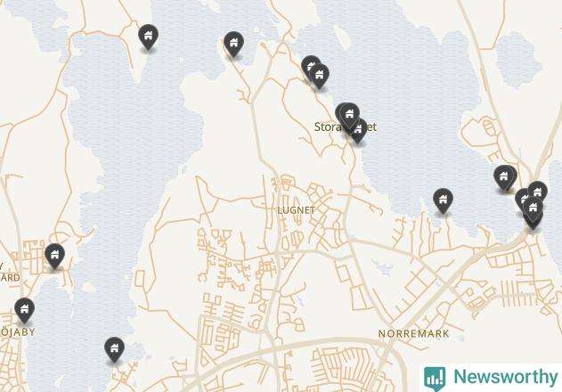Click the house marker at top-left peninsula
The image size is (562, 392).
point(148,37)
